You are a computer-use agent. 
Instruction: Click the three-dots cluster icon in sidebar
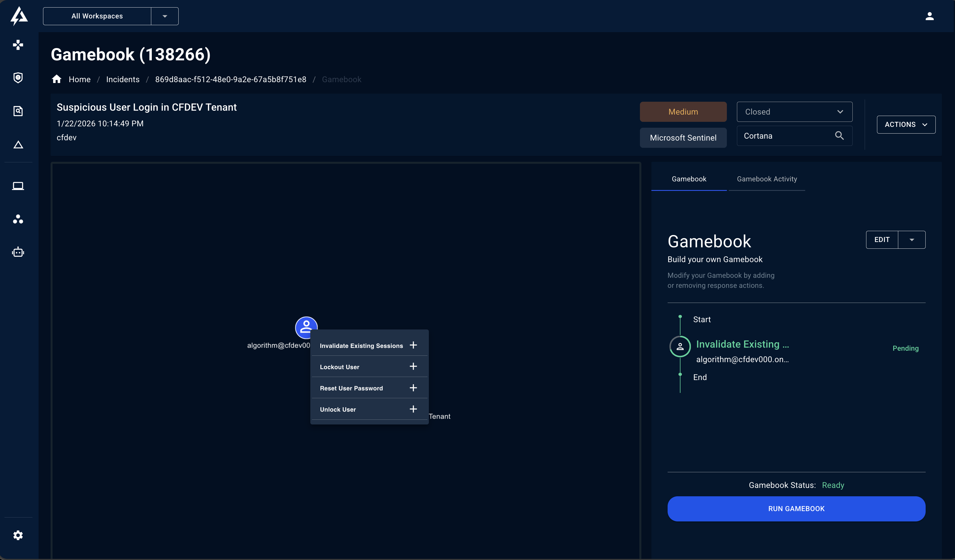coord(18,219)
